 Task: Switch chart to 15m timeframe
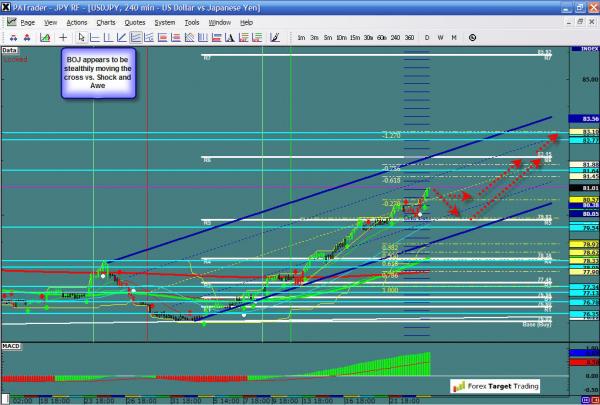355,38
